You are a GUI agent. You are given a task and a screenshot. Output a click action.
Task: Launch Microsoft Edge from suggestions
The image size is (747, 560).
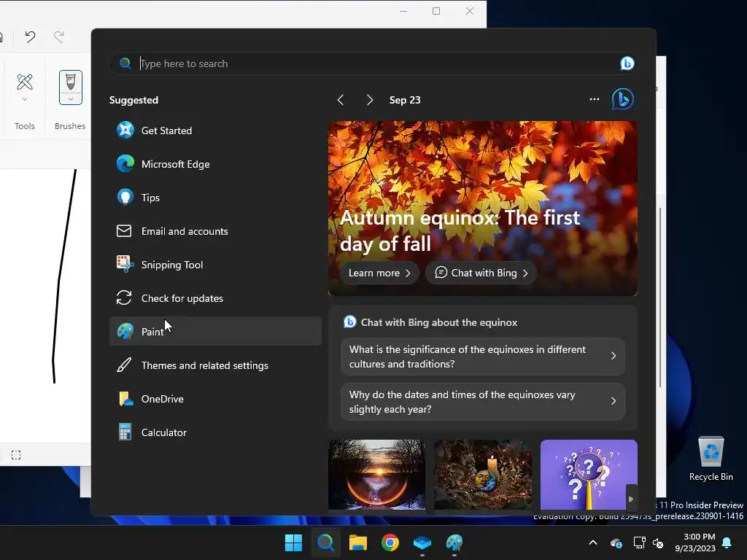(215, 164)
